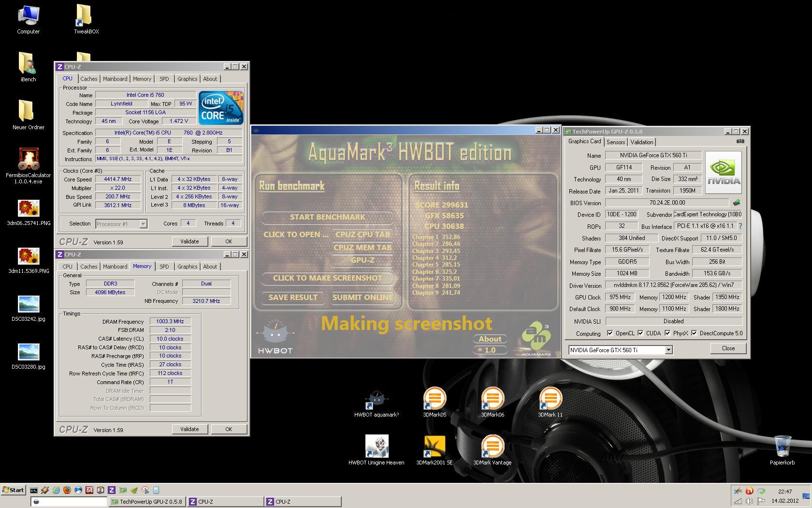Open Internet Explorer quick launch icon
Viewport: 812px width, 508px height.
pos(56,490)
